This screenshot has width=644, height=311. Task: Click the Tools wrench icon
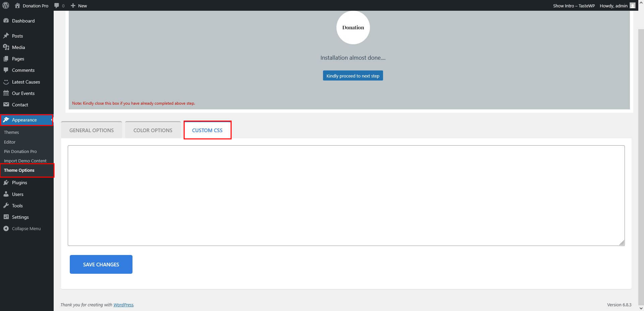click(x=6, y=206)
